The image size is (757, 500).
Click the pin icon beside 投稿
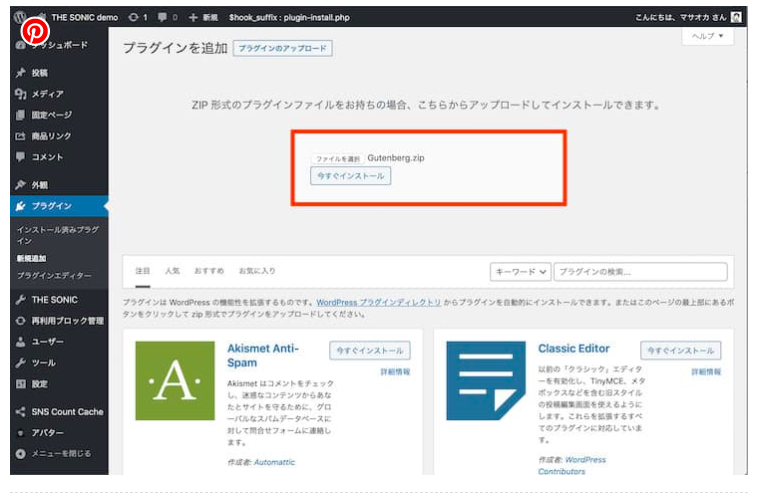tap(20, 73)
